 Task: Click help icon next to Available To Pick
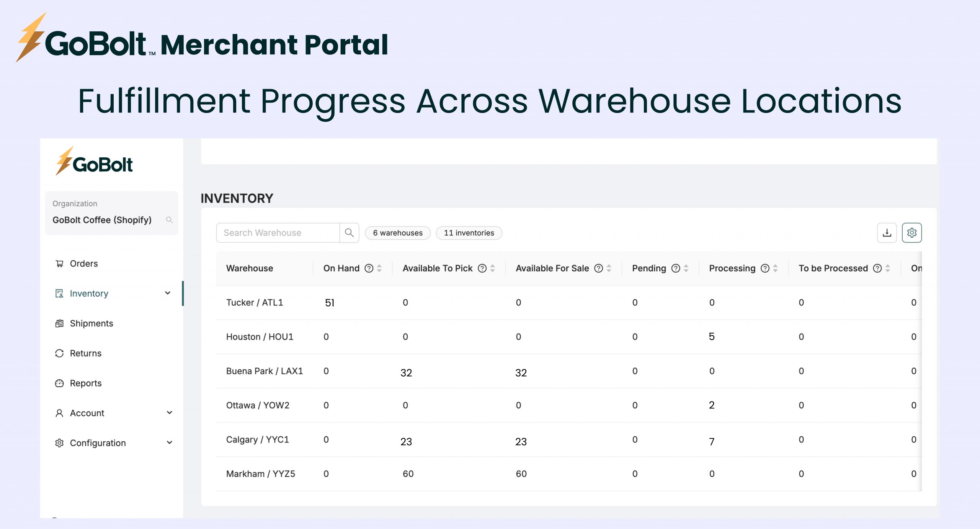[482, 268]
